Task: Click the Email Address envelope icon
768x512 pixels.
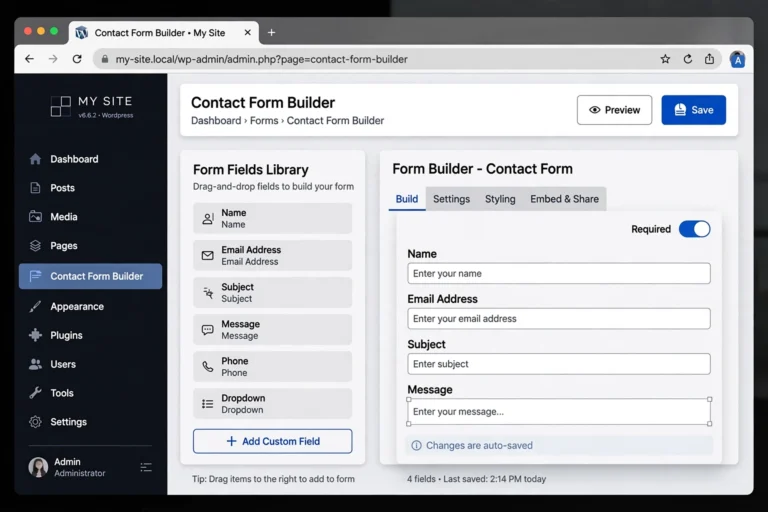Action: click(x=208, y=256)
